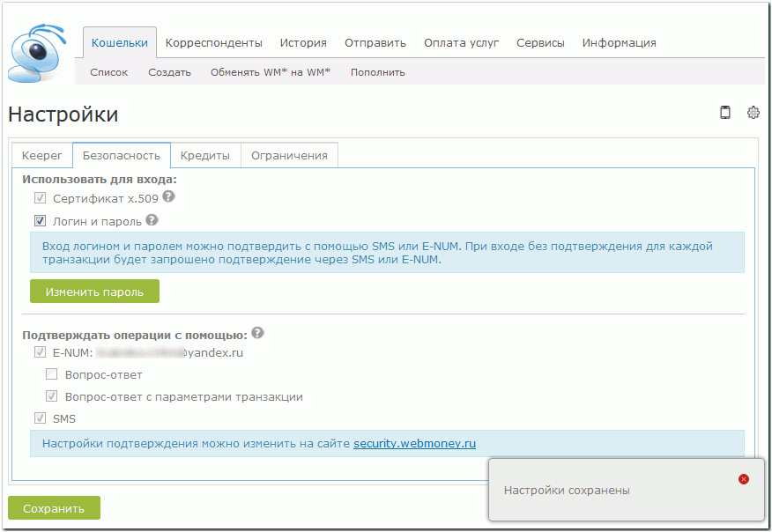Switch to the Кредиты tab
772x532 pixels.
pyautogui.click(x=205, y=156)
